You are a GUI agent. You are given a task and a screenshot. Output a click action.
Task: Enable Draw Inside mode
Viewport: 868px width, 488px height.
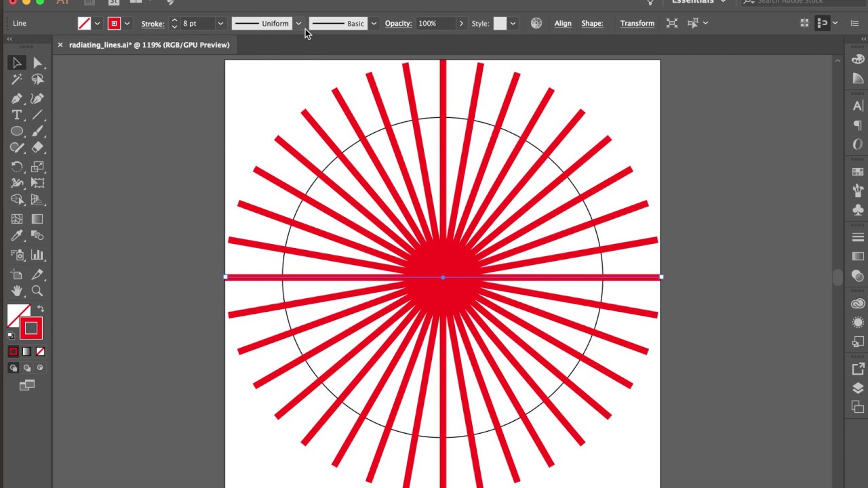pyautogui.click(x=40, y=367)
